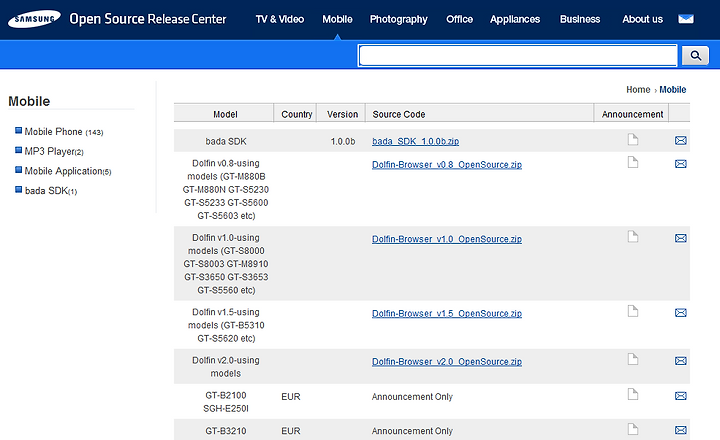720x440 pixels.
Task: Click the blue bullet beside MP3 Player
Action: [18, 150]
